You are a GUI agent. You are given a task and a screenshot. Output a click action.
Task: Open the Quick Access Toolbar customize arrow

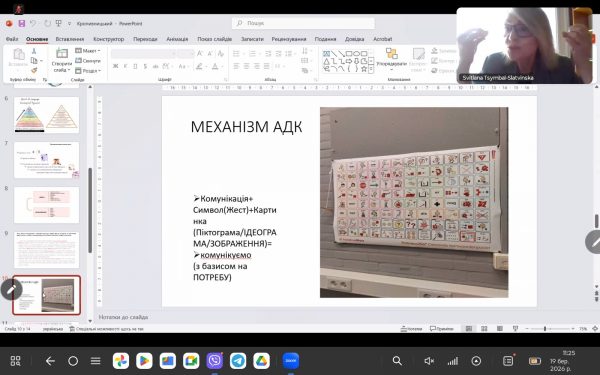tap(69, 24)
